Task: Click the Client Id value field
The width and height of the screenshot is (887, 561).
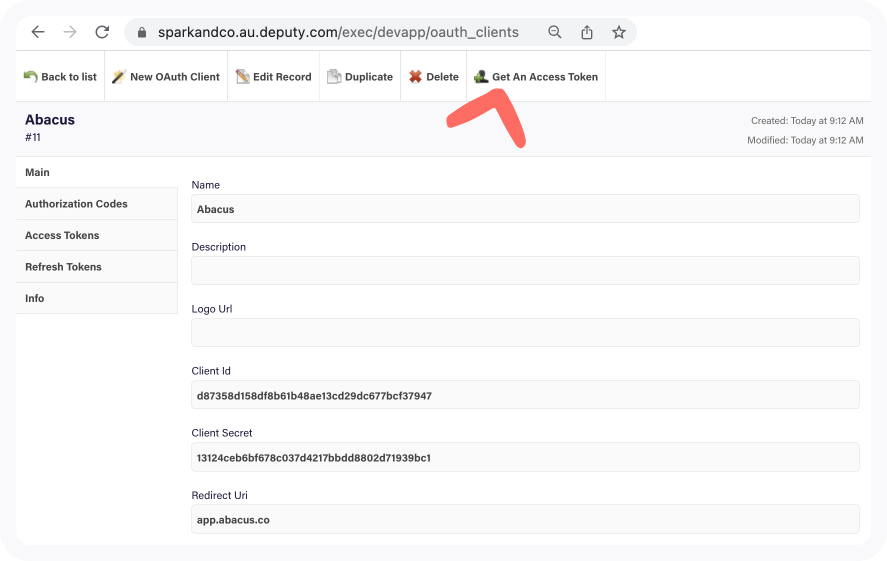Action: [525, 395]
